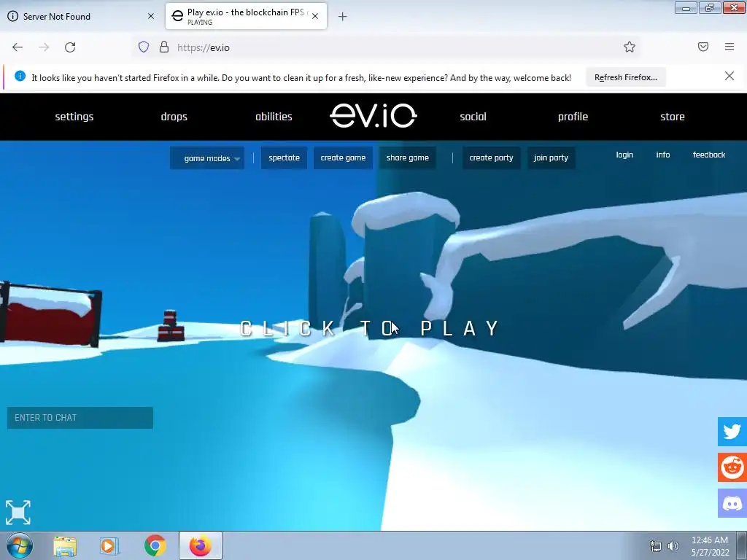Go back with the browser back arrow

pos(18,47)
